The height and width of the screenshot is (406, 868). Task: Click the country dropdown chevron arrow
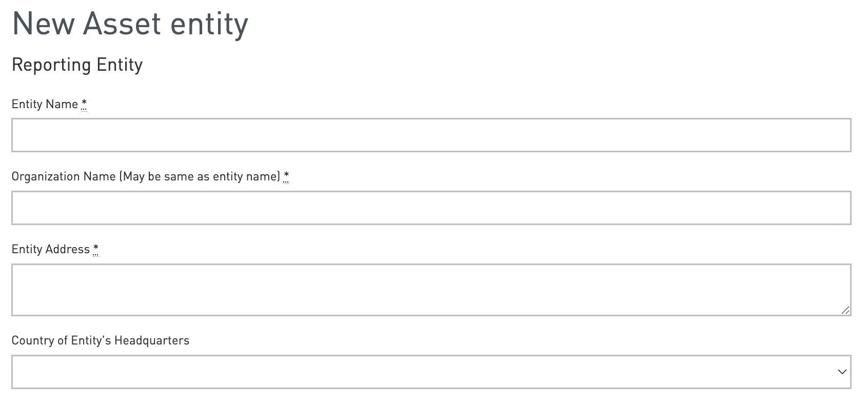point(842,372)
